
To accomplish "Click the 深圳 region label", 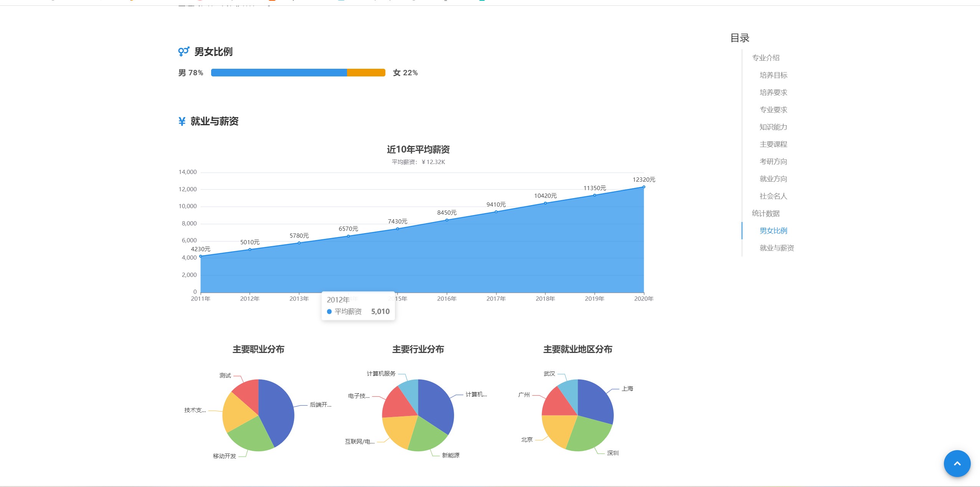I will tap(613, 453).
